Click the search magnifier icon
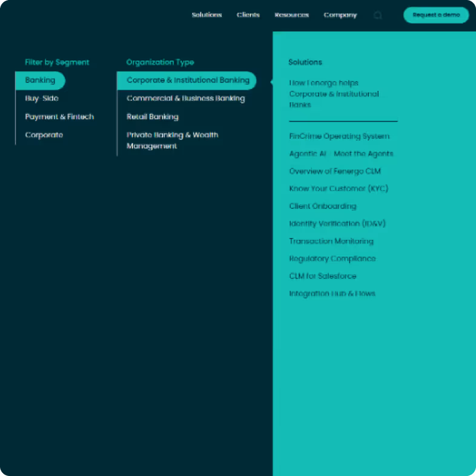Image resolution: width=476 pixels, height=476 pixels. click(x=378, y=15)
